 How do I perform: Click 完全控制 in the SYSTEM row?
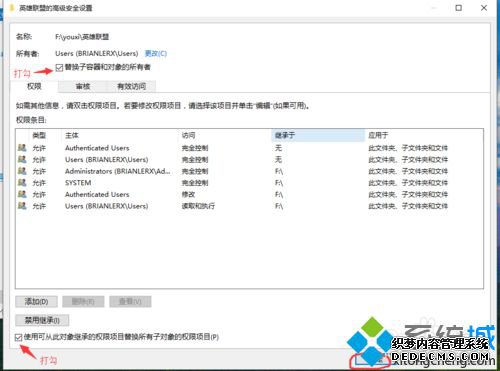coord(195,183)
